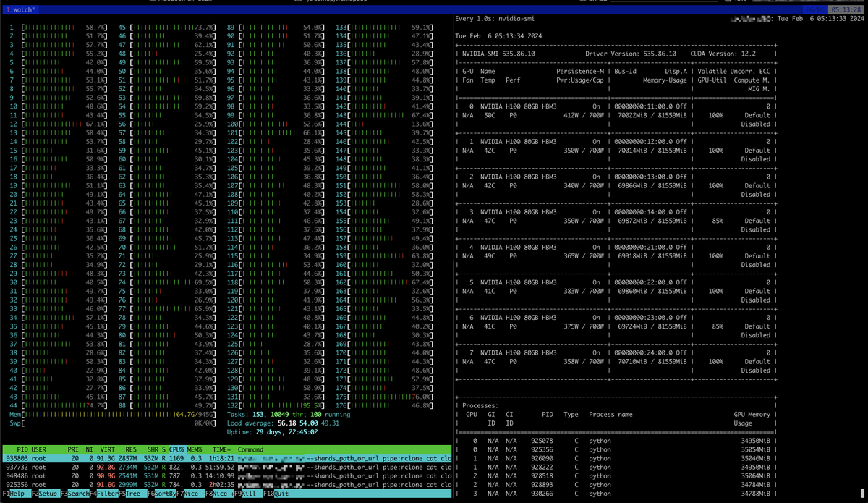
Task: Click the MEM% column header
Action: (195, 449)
